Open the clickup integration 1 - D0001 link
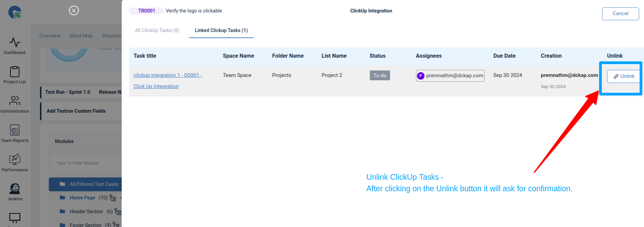The height and width of the screenshot is (227, 644). (168, 75)
